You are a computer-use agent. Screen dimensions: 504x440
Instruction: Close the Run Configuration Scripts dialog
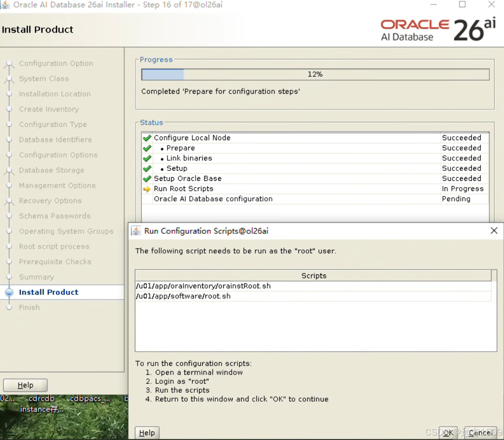click(x=494, y=230)
